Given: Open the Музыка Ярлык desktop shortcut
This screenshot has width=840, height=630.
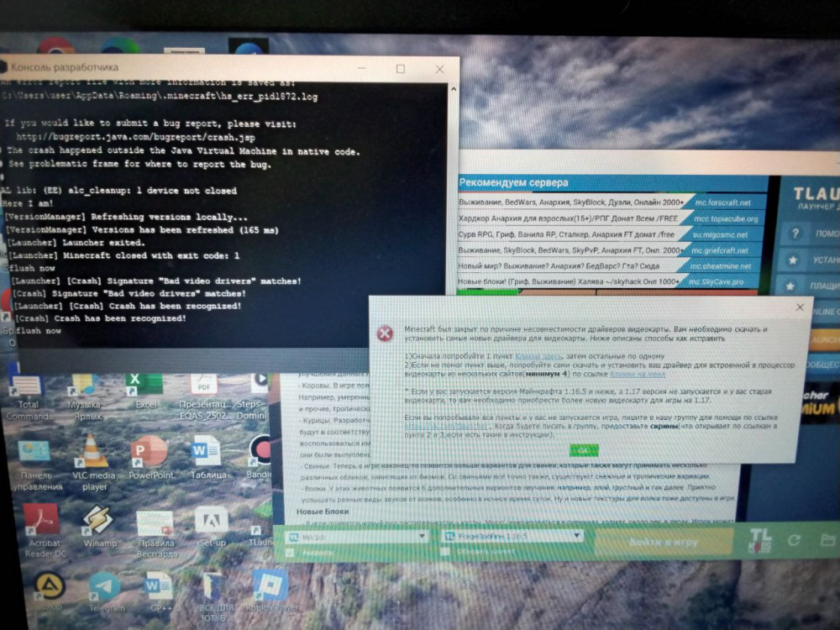Looking at the screenshot, I should pyautogui.click(x=87, y=397).
